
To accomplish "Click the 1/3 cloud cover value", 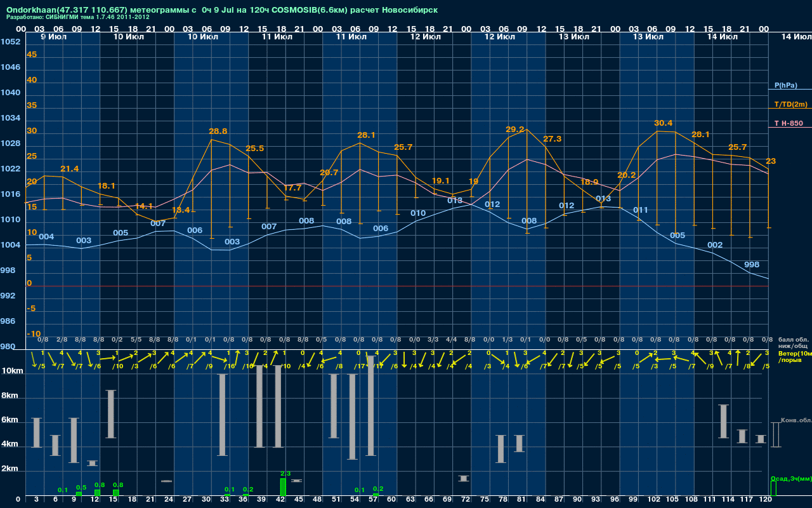I will 507,340.
